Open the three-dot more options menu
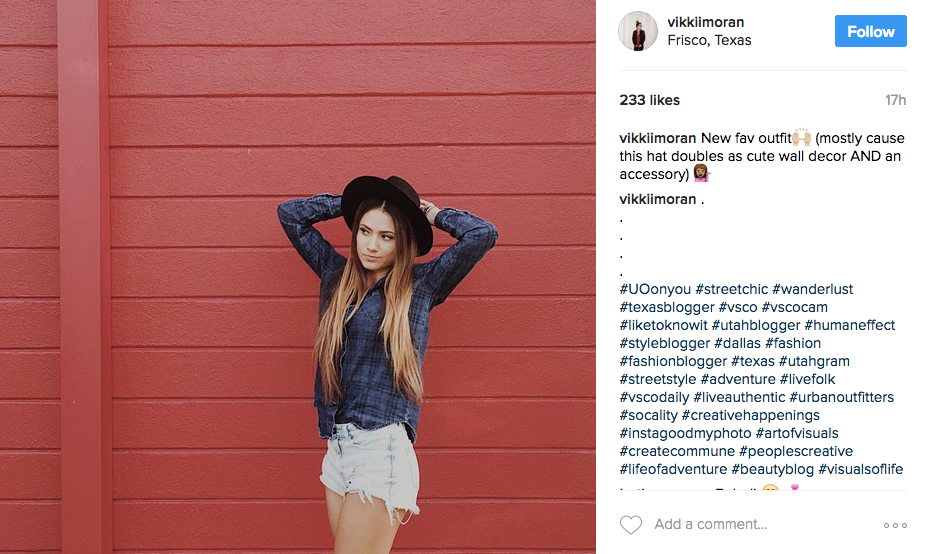926x554 pixels. coord(895,525)
